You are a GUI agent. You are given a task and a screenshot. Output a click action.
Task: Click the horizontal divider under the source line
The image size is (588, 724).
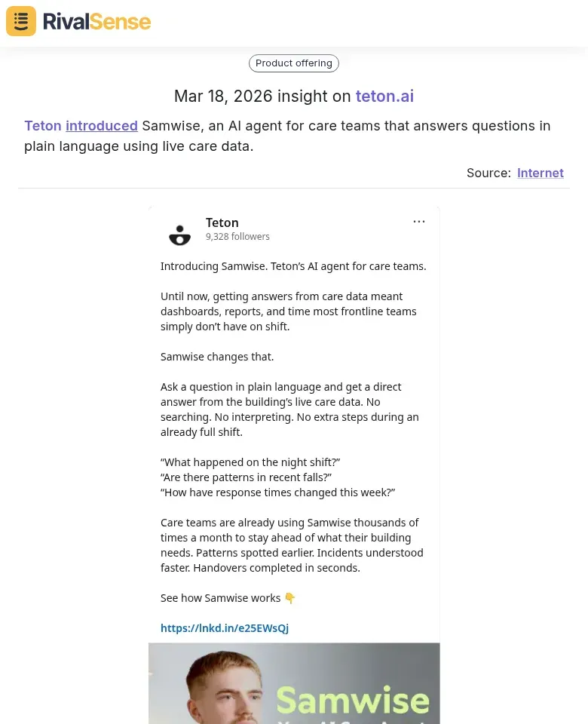click(294, 188)
